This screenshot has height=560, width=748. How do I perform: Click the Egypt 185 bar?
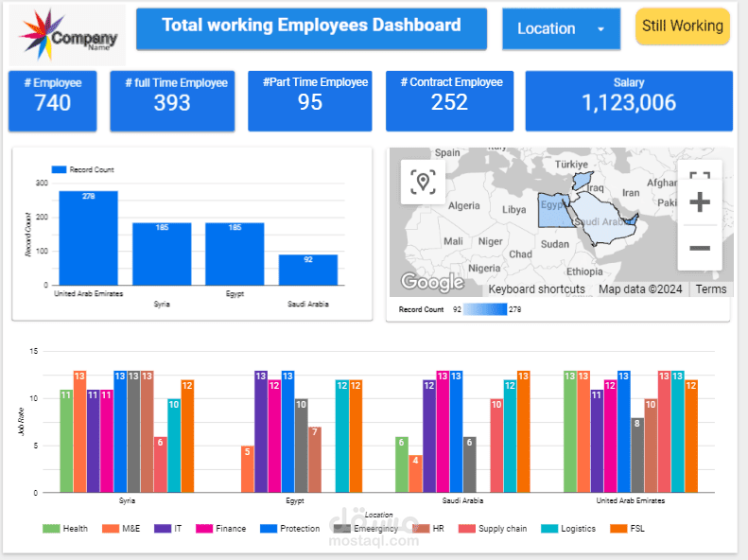pos(235,254)
